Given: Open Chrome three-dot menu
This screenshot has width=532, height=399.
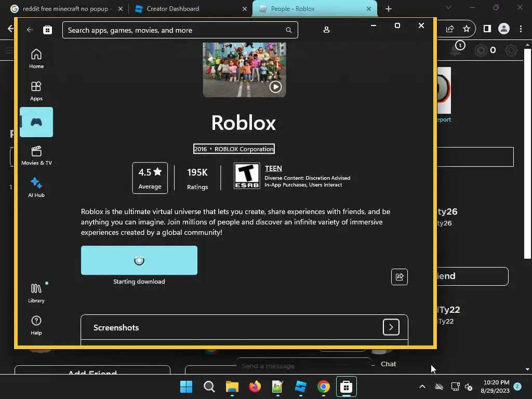Looking at the screenshot, I should 521,29.
